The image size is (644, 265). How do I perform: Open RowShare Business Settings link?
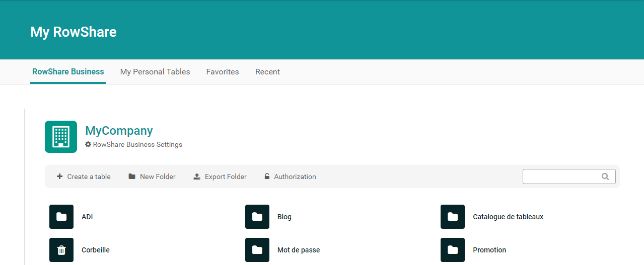[137, 144]
